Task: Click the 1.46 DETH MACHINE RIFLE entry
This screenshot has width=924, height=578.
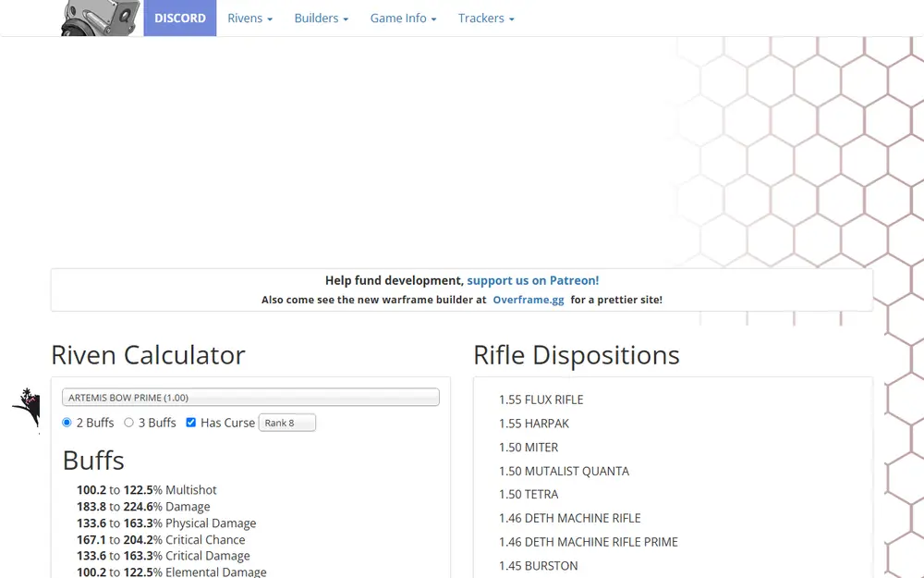Action: [570, 518]
